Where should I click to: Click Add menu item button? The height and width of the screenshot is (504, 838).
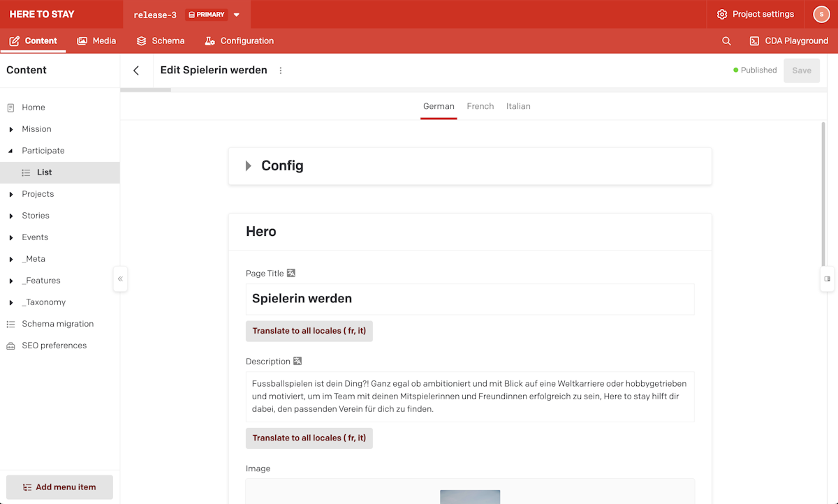click(59, 487)
